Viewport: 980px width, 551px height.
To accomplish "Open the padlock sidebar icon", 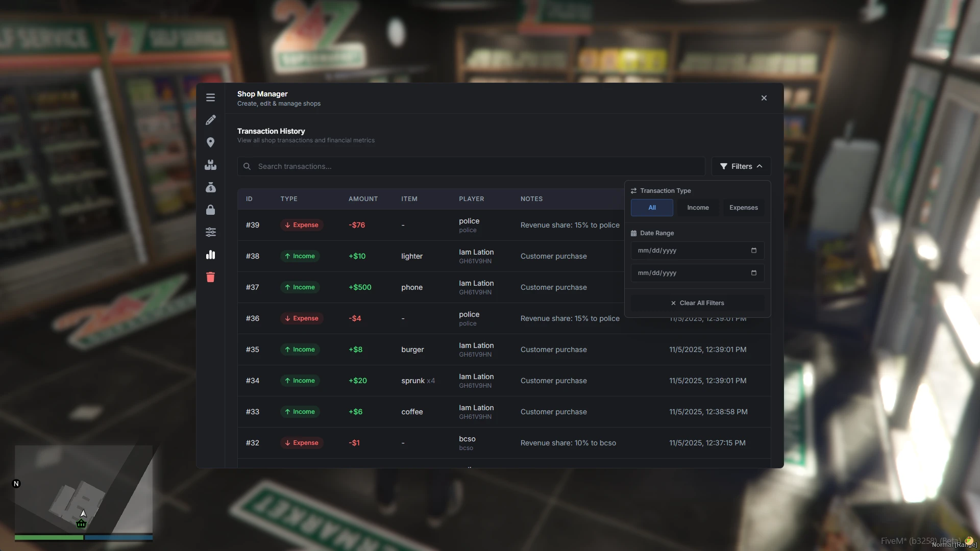I will [x=210, y=210].
